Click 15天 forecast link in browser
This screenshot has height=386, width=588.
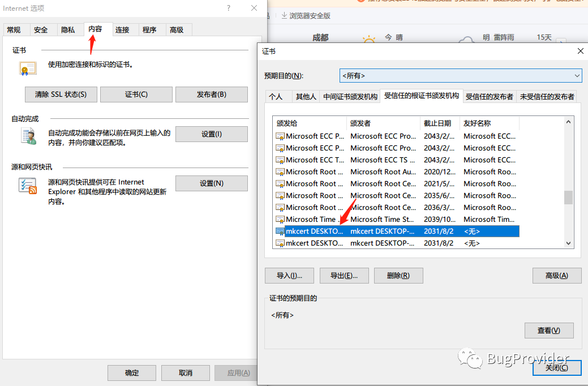(544, 37)
